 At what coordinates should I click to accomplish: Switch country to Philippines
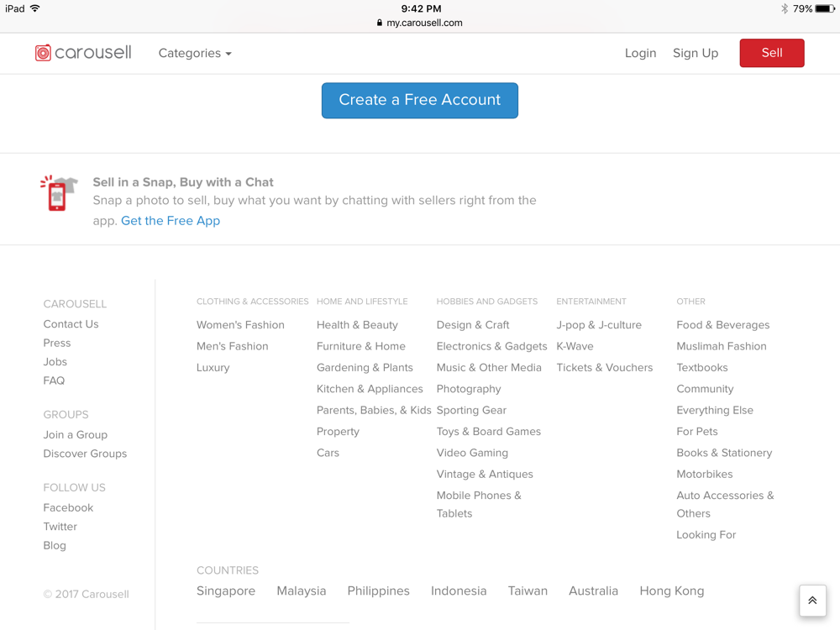[x=379, y=591]
